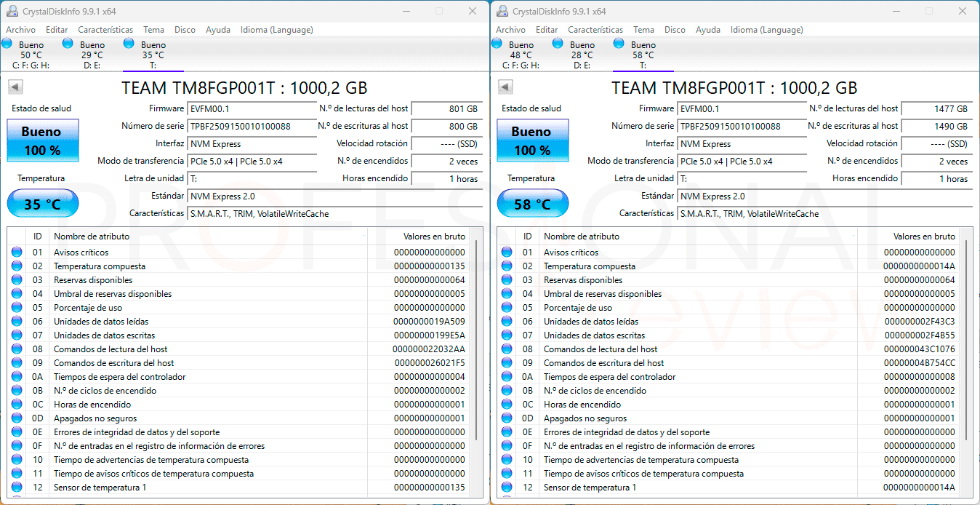Click the attribute list scrollbar in right window

966,340
